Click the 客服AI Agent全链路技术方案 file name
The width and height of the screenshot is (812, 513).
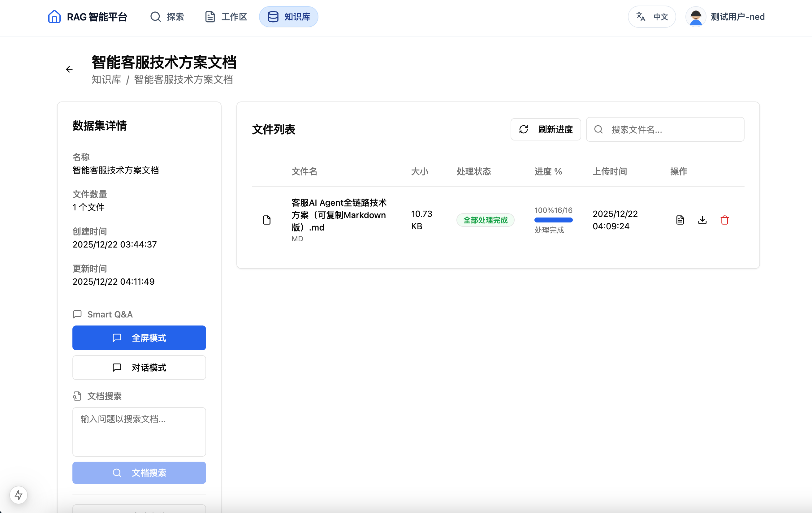(339, 215)
